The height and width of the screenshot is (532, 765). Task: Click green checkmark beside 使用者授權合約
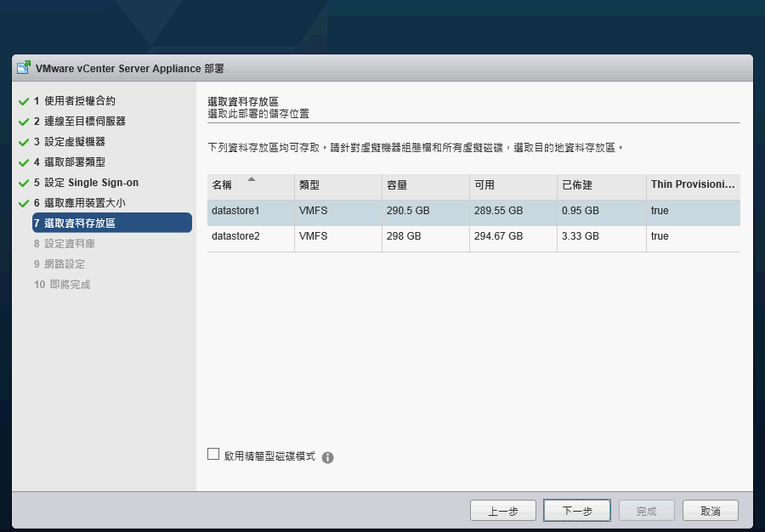coord(24,101)
